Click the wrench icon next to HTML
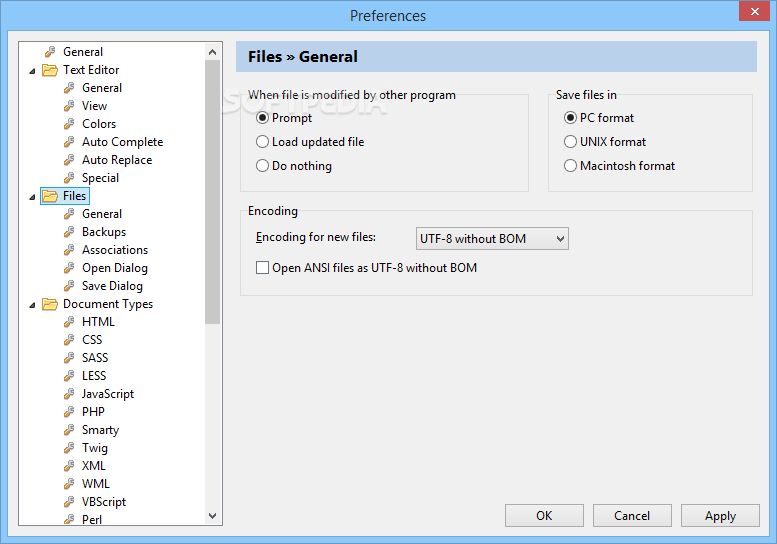 pos(69,322)
